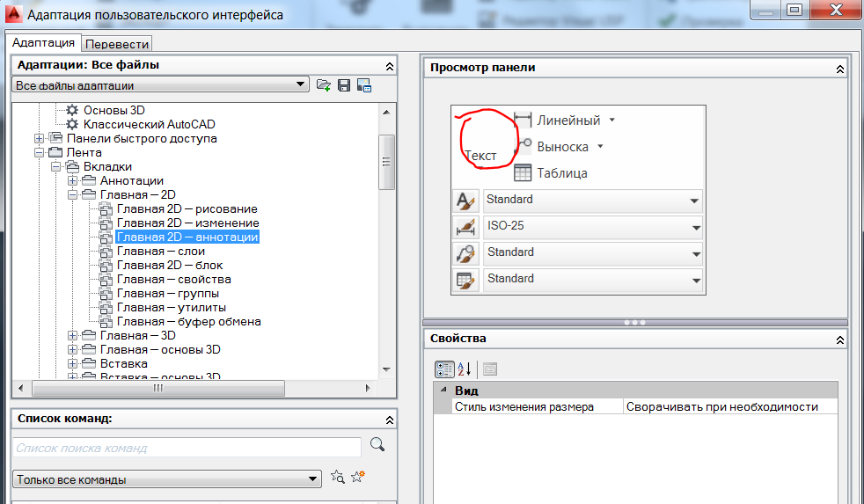Click the gear icon of Основы 3D workspace
This screenshot has height=504, width=864.
click(x=72, y=110)
